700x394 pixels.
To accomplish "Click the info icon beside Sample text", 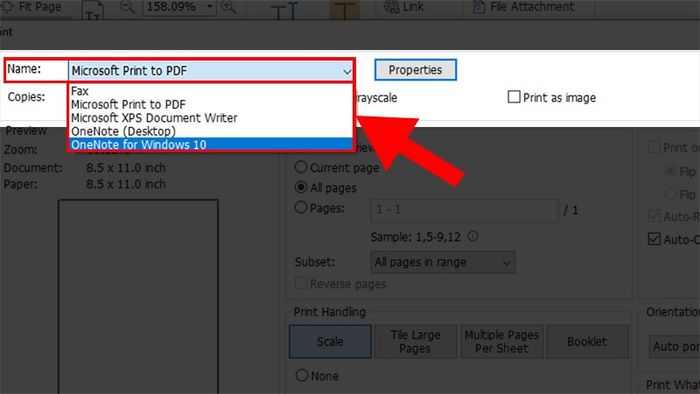I will pos(473,236).
